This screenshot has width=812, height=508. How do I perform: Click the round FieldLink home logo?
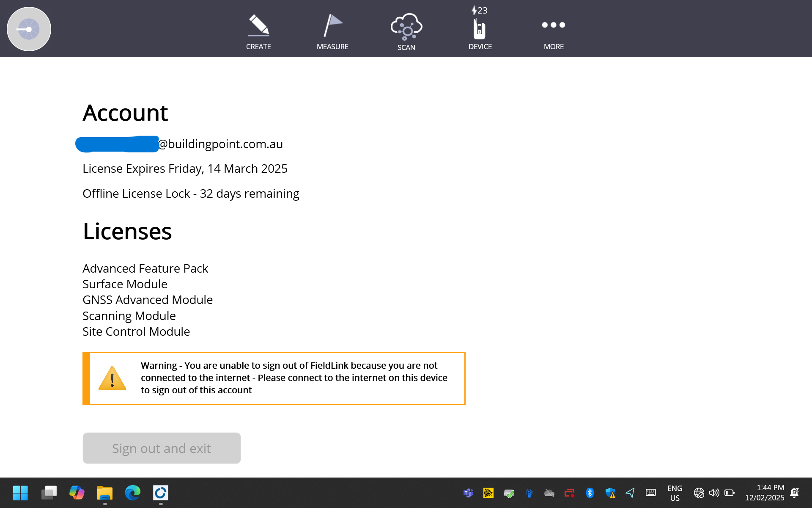[x=29, y=29]
